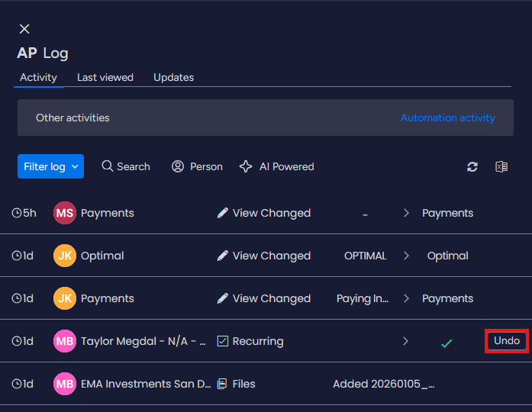
Task: Open the Person filter
Action: click(197, 166)
